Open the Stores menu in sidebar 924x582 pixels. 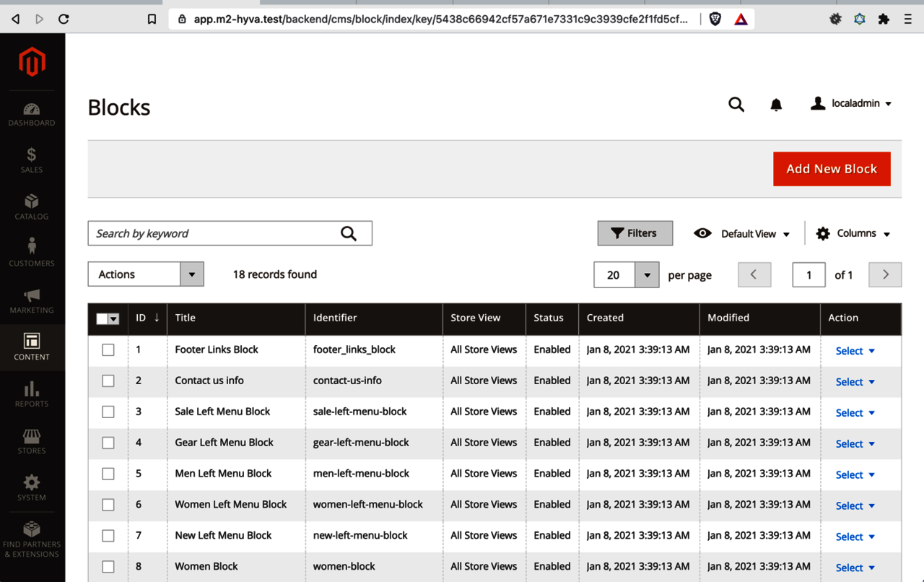32,441
